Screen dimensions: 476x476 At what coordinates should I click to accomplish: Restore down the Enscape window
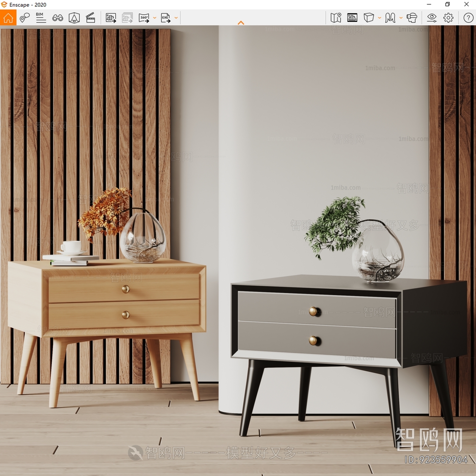click(x=447, y=4)
